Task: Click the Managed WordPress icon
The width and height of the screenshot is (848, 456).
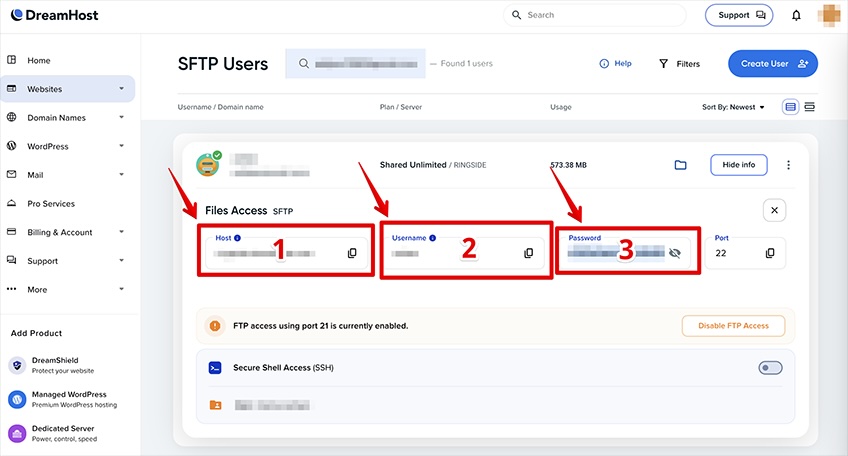Action: click(x=17, y=400)
